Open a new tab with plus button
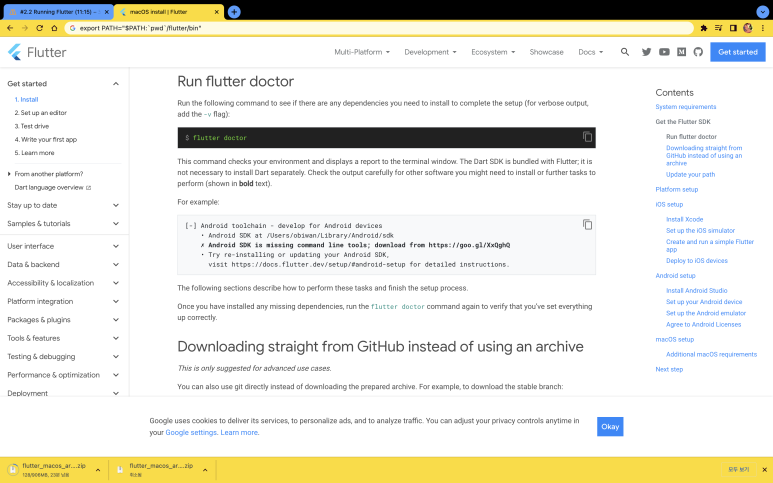Screen dimensions: 773x483 234,12
